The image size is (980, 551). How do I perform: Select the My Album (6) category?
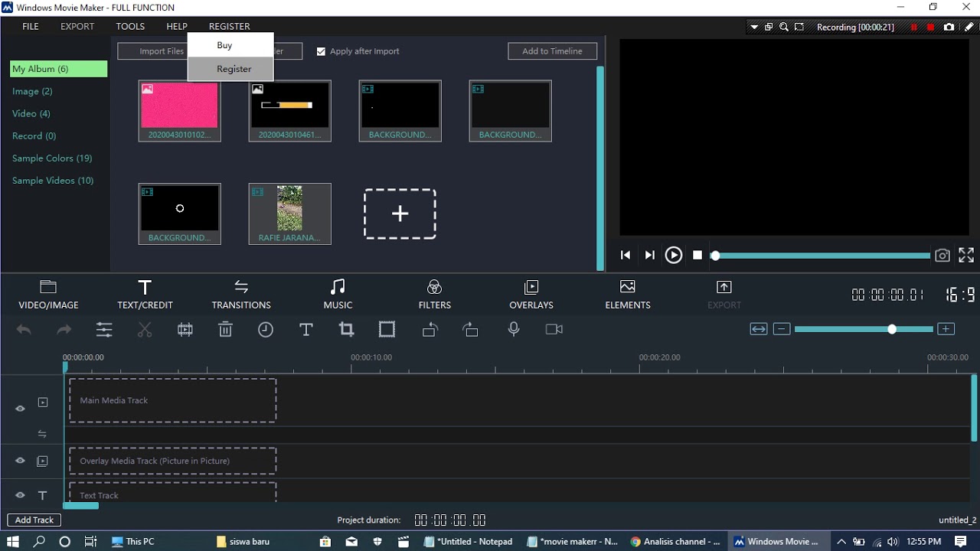[58, 69]
